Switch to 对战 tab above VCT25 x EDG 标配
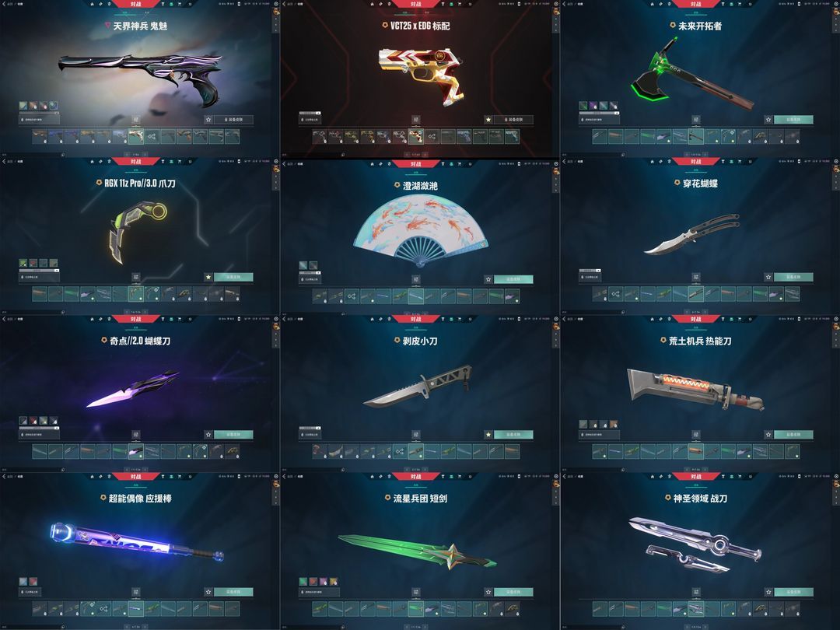This screenshot has height=630, width=840. (415, 5)
